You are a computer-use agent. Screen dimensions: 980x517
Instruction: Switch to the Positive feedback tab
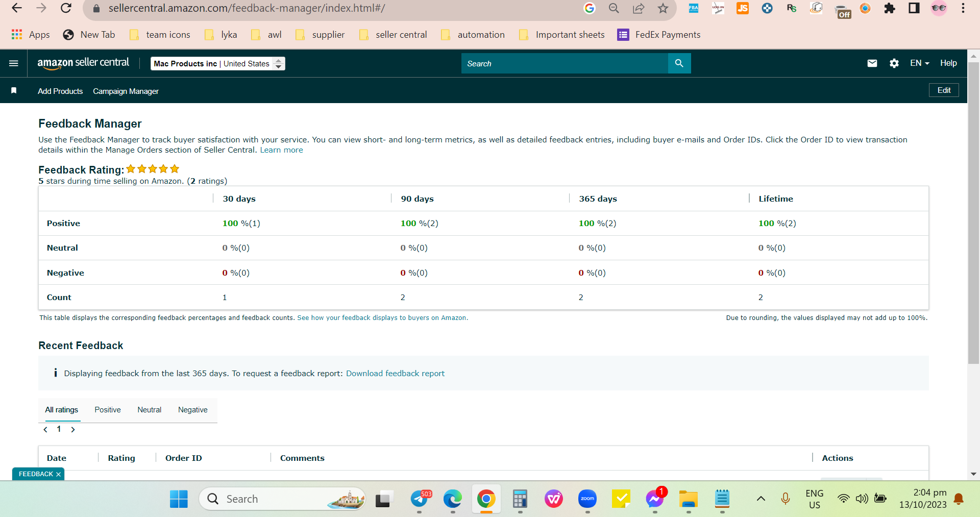click(108, 410)
